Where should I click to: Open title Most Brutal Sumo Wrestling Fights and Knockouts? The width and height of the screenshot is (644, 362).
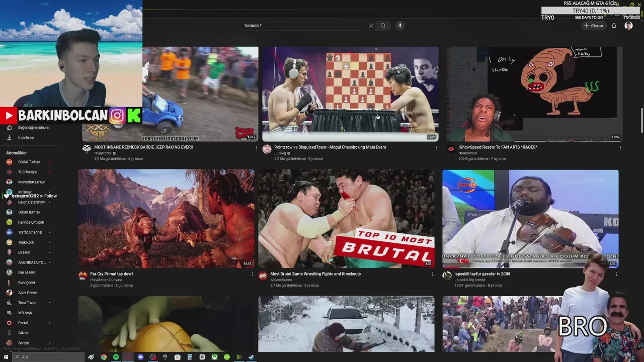(x=315, y=274)
